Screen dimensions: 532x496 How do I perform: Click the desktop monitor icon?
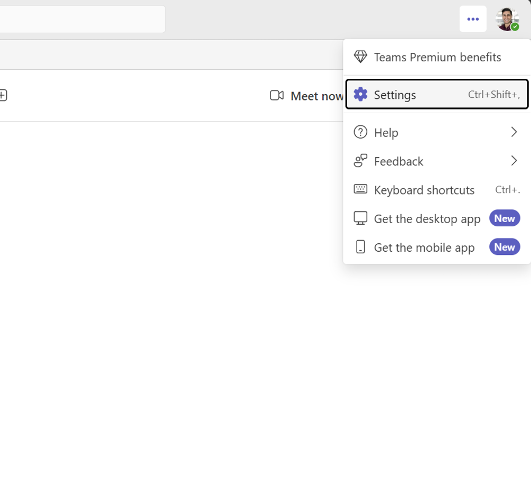click(x=360, y=218)
